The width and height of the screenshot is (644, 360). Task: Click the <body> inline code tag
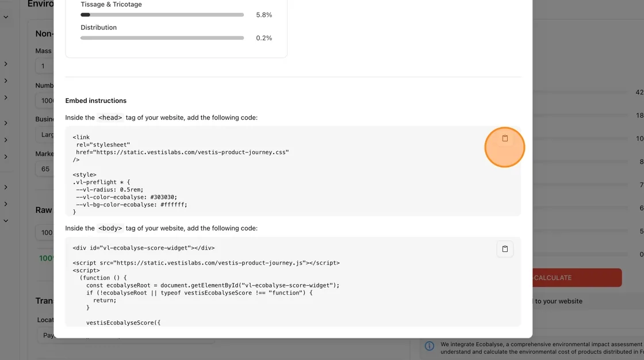(x=110, y=228)
